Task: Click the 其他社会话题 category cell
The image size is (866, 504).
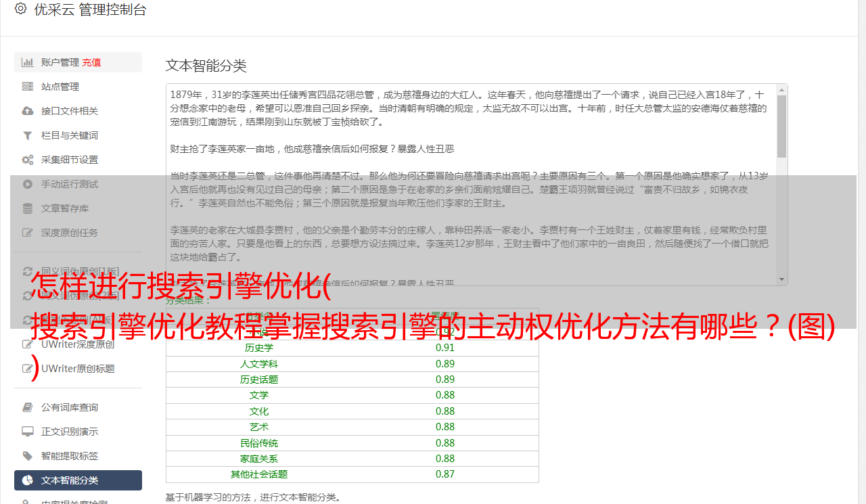Action: 259,474
